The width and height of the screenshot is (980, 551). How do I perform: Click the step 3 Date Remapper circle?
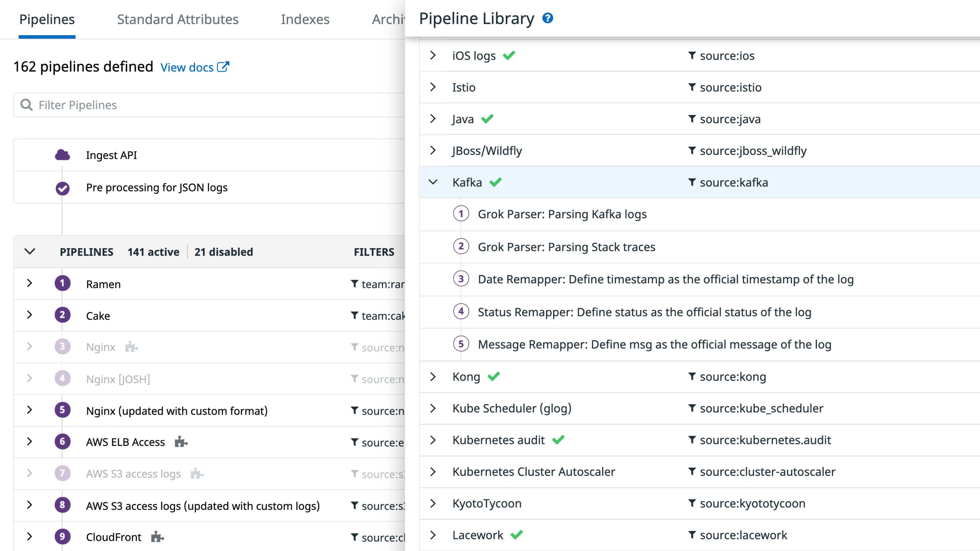[x=461, y=279]
